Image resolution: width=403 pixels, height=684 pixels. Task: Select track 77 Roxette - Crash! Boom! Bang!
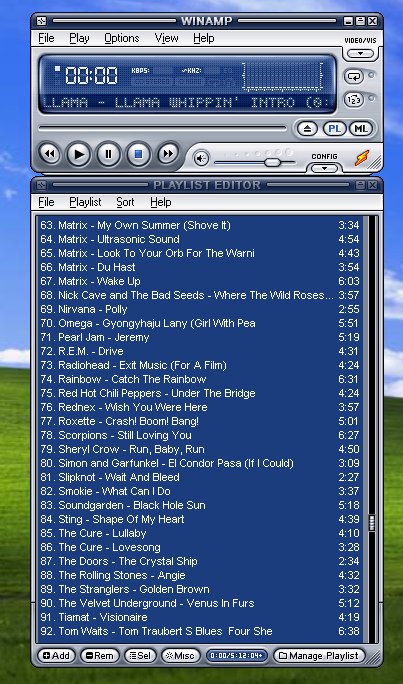pyautogui.click(x=200, y=421)
